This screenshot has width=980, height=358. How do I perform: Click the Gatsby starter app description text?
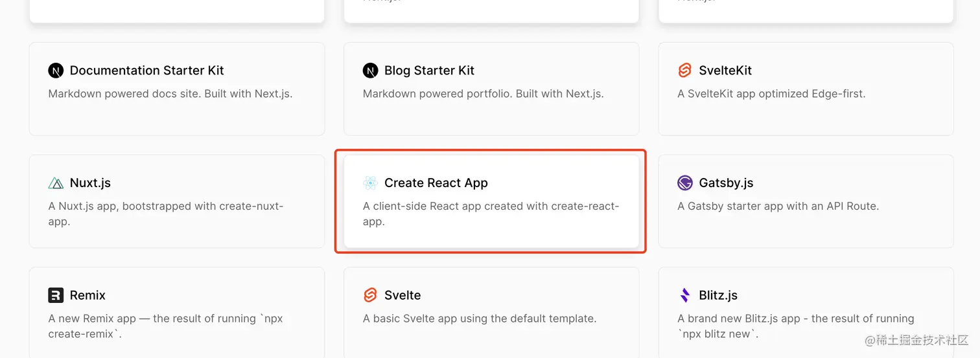point(778,207)
